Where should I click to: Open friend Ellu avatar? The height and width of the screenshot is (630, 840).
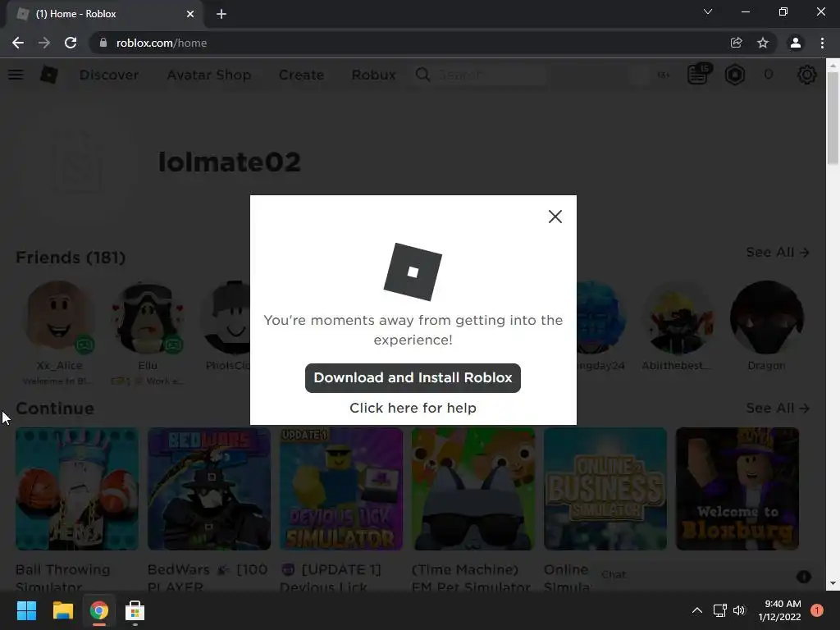point(148,317)
